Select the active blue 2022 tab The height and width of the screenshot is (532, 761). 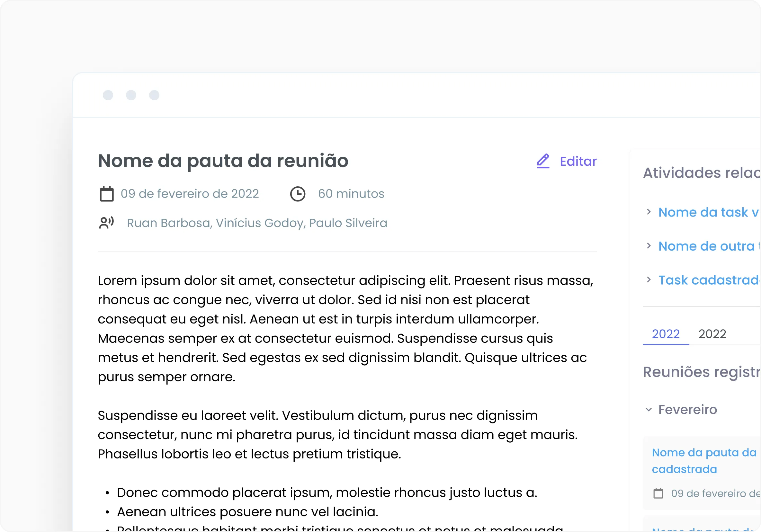[x=666, y=334]
